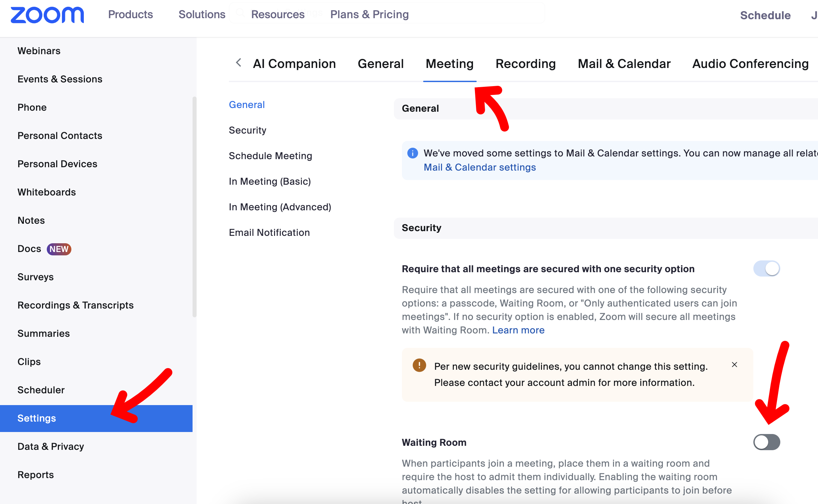This screenshot has width=818, height=504.
Task: Jump to In Meeting (Advanced) section
Action: [x=280, y=207]
